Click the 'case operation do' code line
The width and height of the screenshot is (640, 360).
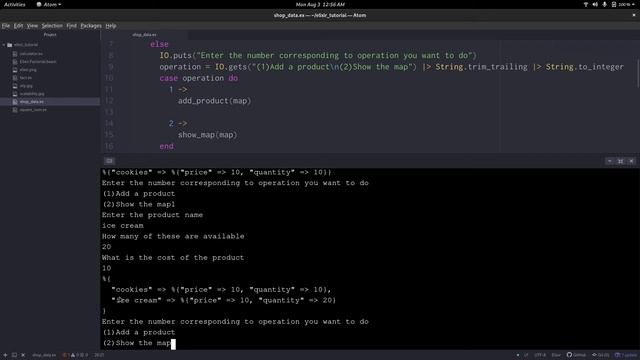[199, 78]
